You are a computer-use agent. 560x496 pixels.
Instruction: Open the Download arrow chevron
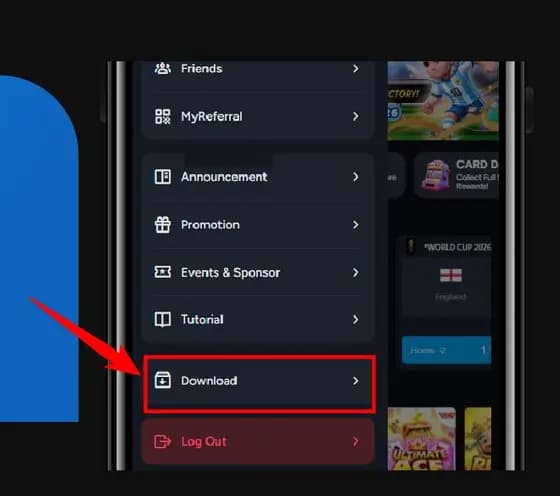(355, 381)
